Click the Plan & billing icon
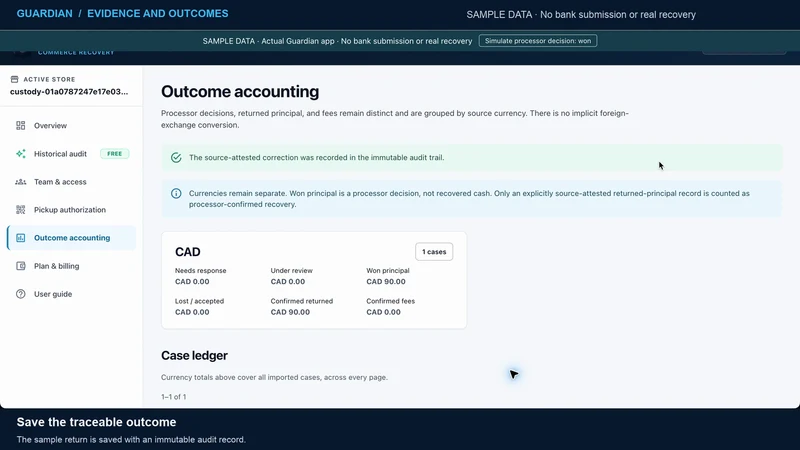 (x=20, y=266)
